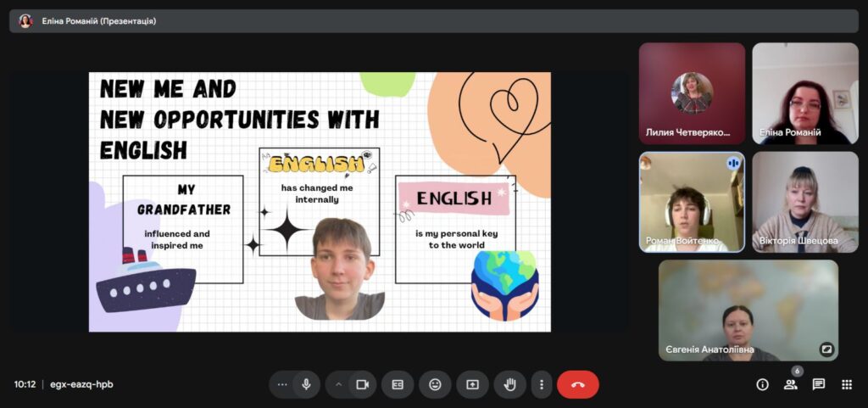Open meeting details info icon
Screen dimensions: 868x408
click(762, 384)
